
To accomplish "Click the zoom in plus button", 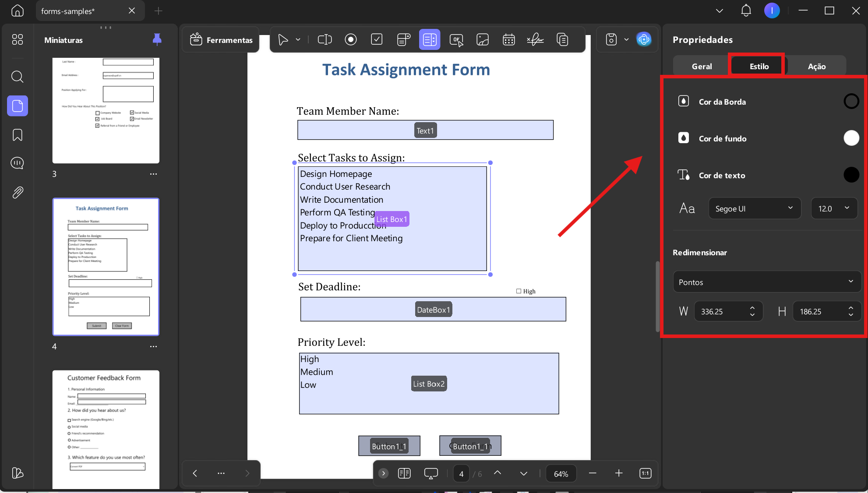I will click(618, 473).
